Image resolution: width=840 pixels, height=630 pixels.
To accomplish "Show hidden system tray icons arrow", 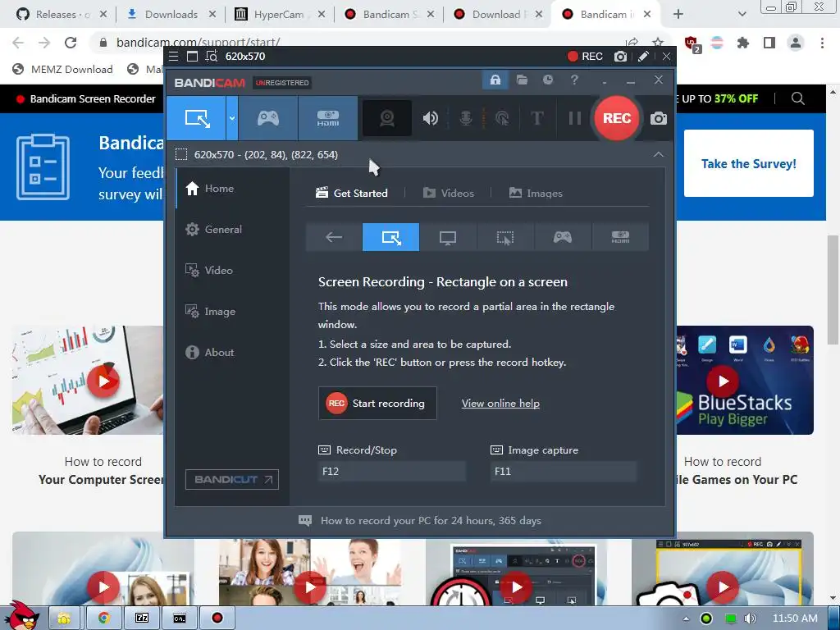I will click(x=686, y=619).
